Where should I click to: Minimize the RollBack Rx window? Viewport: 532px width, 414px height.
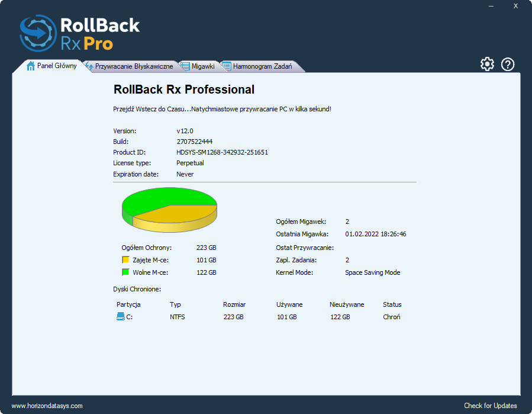[491, 6]
